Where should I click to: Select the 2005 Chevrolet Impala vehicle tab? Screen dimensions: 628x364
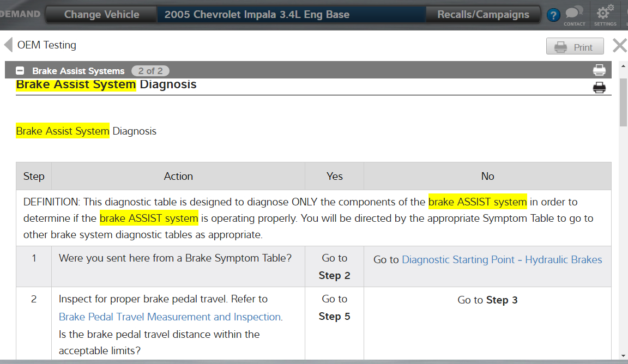pyautogui.click(x=257, y=15)
